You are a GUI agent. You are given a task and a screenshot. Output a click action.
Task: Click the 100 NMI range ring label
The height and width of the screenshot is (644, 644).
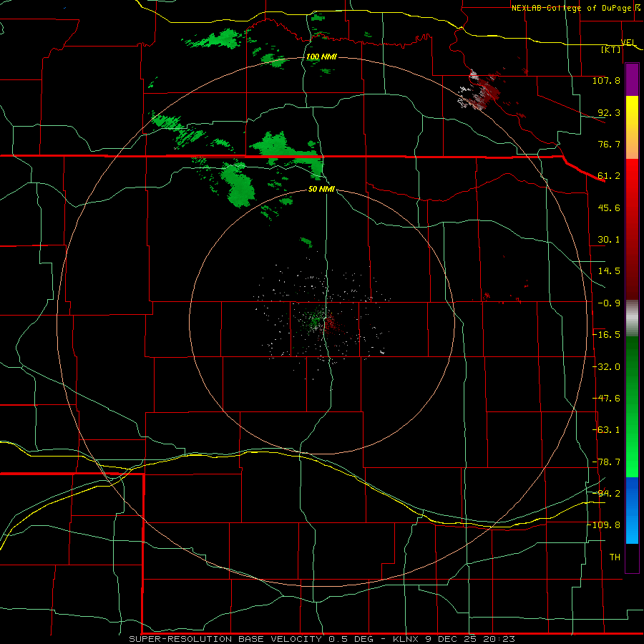click(x=321, y=57)
